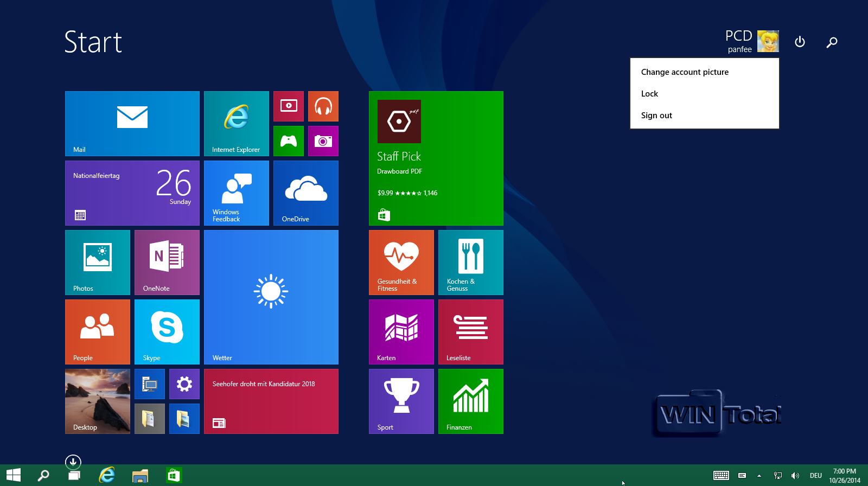Launch the OneNote tile
The width and height of the screenshot is (868, 486).
[167, 263]
